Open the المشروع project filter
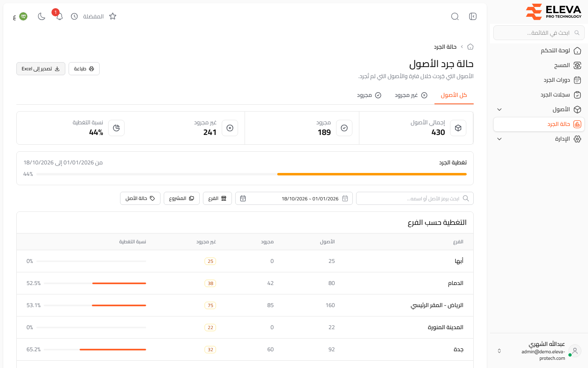Image resolution: width=588 pixels, height=368 pixels. tap(182, 198)
